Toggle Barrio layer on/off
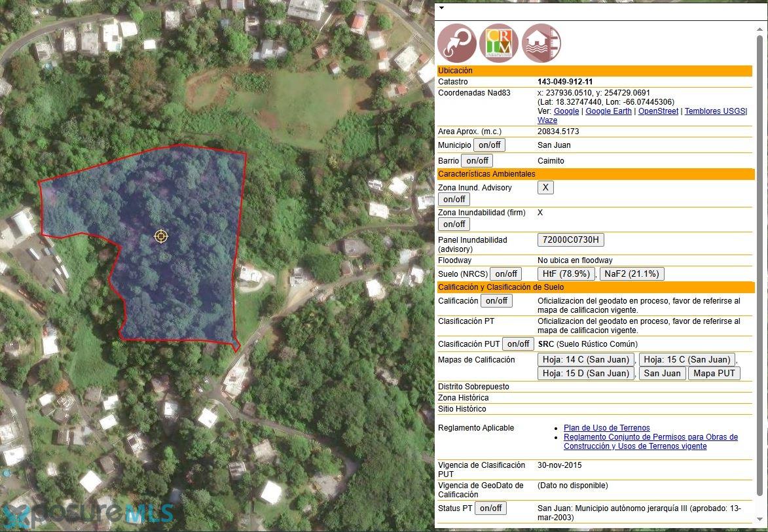768x532 pixels. 477,161
